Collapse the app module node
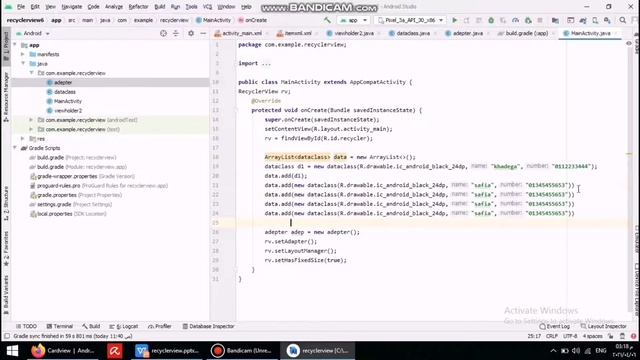Screen dimensions: 640x360 pyautogui.click(x=15, y=45)
